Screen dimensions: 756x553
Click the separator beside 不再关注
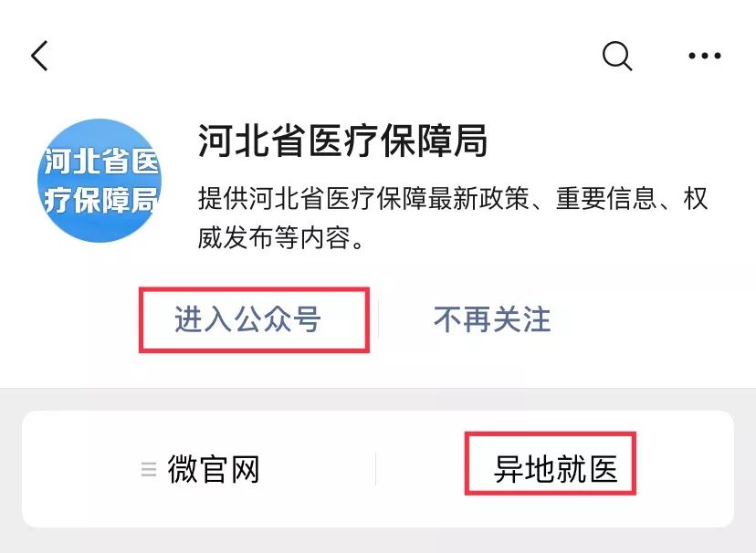click(379, 319)
